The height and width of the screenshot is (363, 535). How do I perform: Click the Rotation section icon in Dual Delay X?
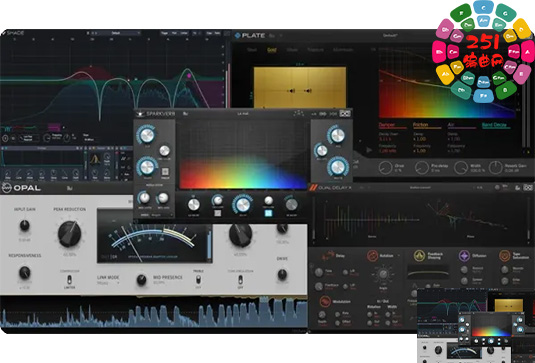coord(372,256)
